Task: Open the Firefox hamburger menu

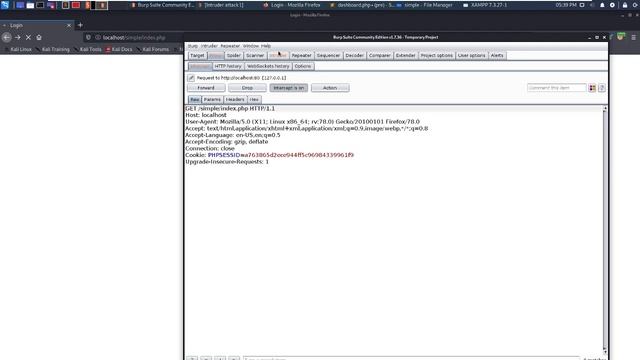Action: pos(633,37)
